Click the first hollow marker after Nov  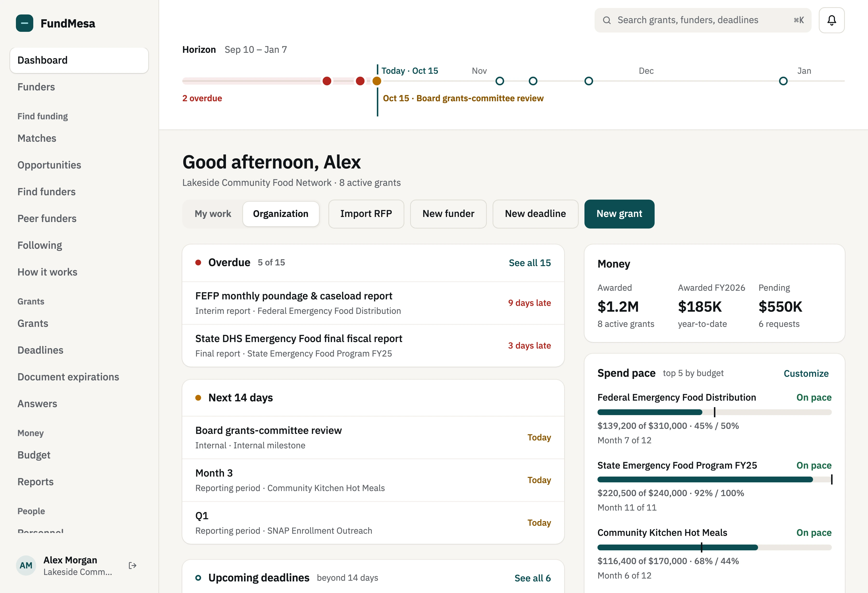click(x=500, y=81)
